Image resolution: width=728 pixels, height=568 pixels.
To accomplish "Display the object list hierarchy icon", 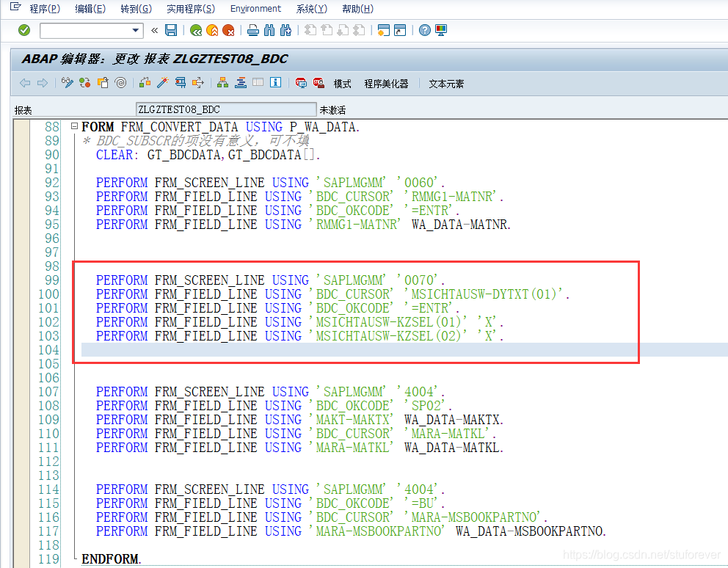I will [223, 83].
